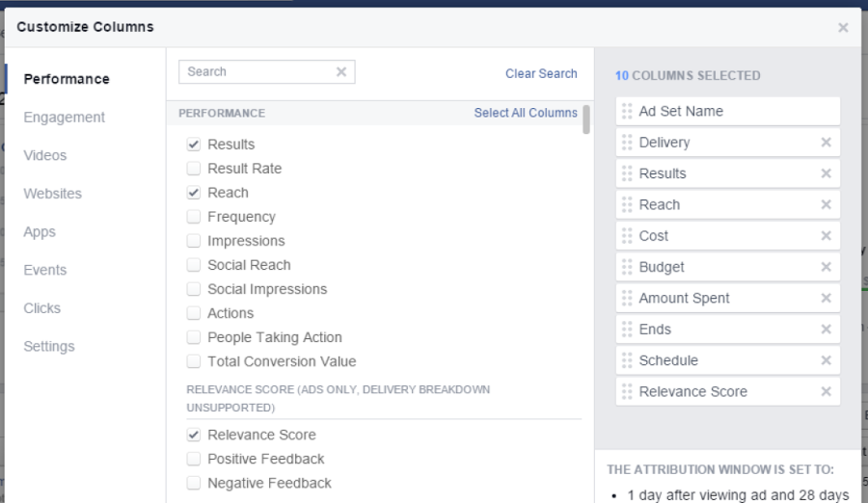868x503 pixels.
Task: Remove the Schedule column with its X icon
Action: coord(826,360)
